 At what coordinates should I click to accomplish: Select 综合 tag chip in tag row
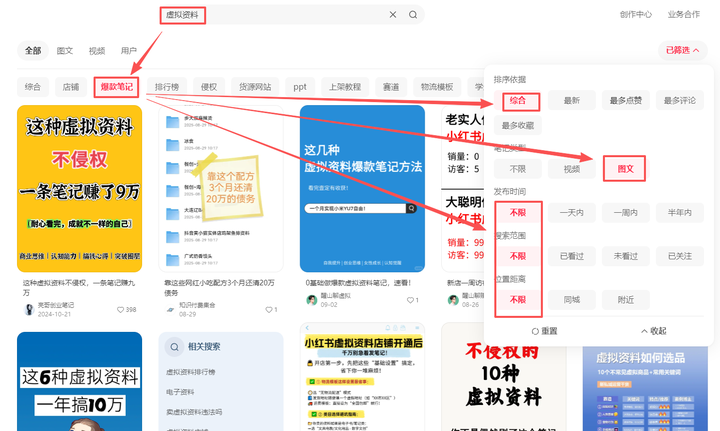[33, 87]
